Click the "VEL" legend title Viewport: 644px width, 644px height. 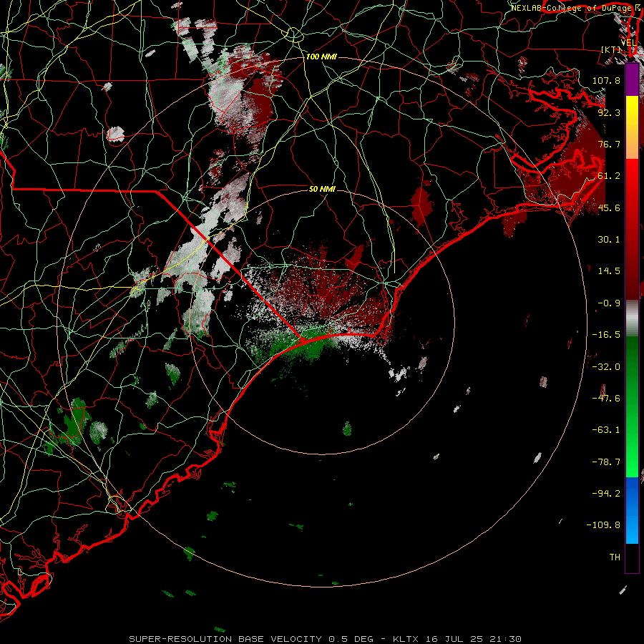coord(628,43)
